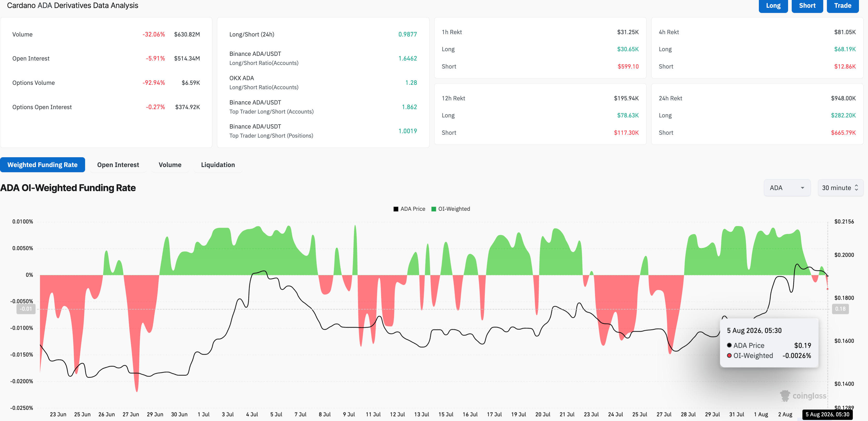Click Open Interest value $514.34M

187,59
